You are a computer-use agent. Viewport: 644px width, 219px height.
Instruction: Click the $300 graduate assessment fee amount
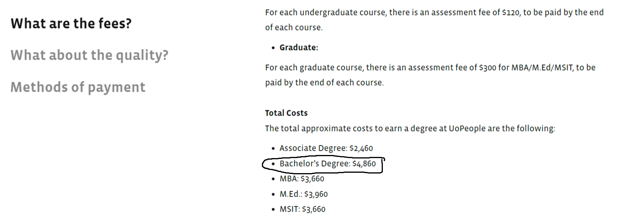click(487, 67)
